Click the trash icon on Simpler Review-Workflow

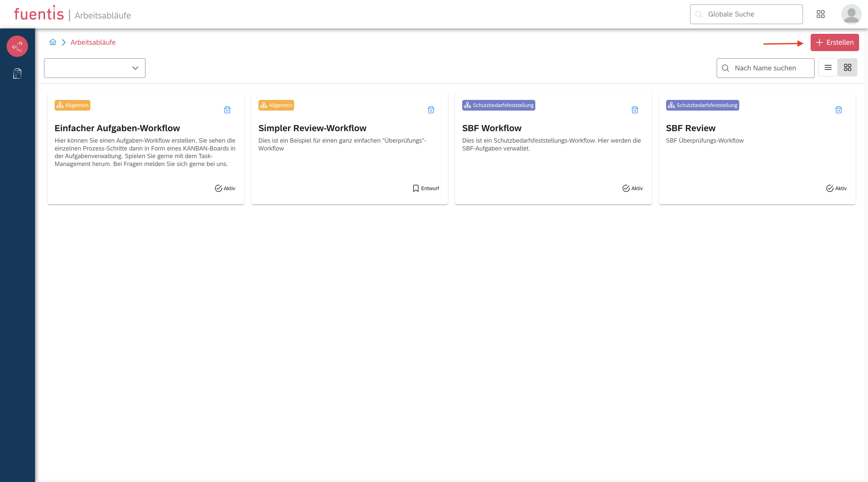click(431, 110)
